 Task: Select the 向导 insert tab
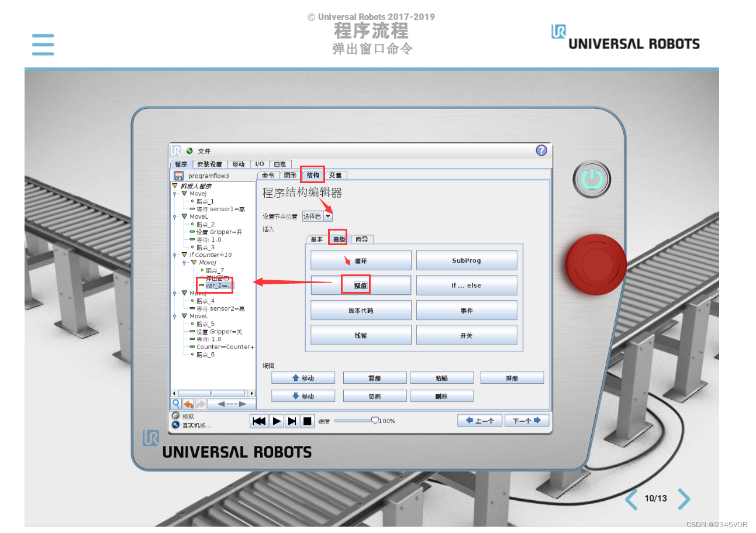click(x=362, y=239)
